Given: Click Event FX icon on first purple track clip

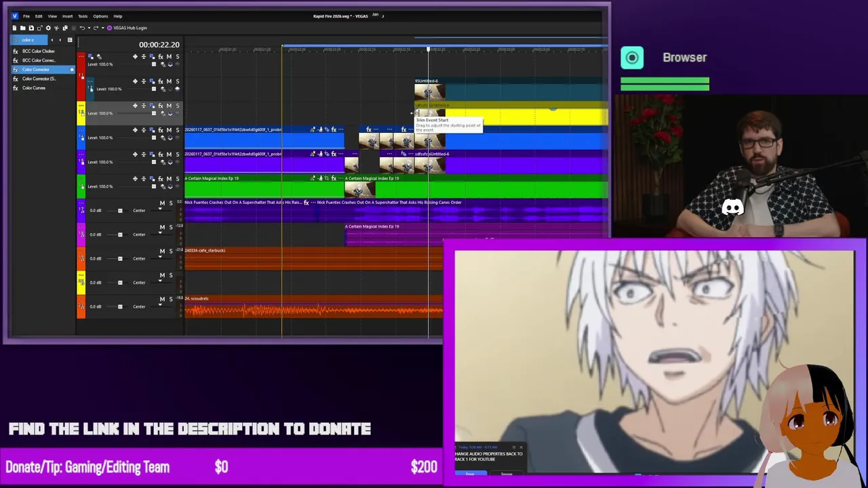Looking at the screenshot, I should [334, 154].
